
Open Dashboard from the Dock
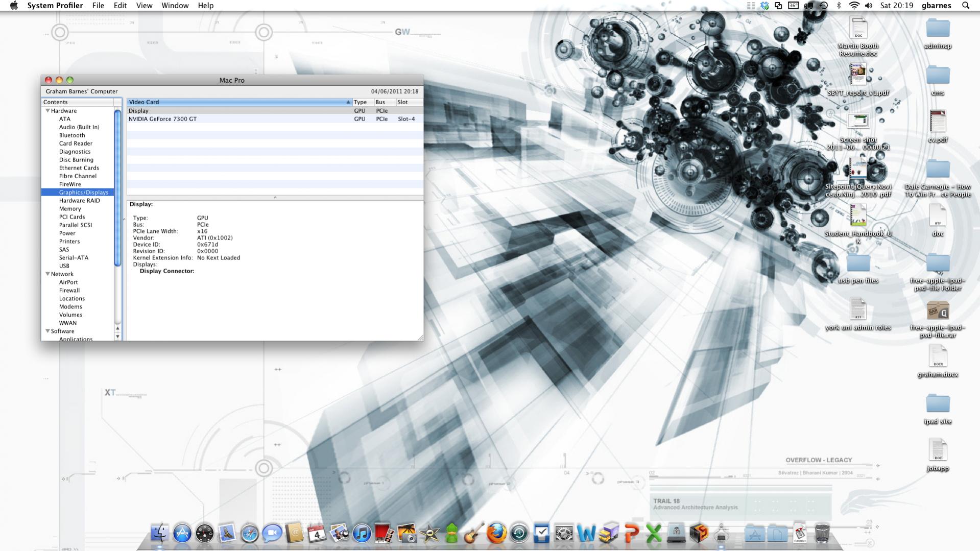(205, 533)
